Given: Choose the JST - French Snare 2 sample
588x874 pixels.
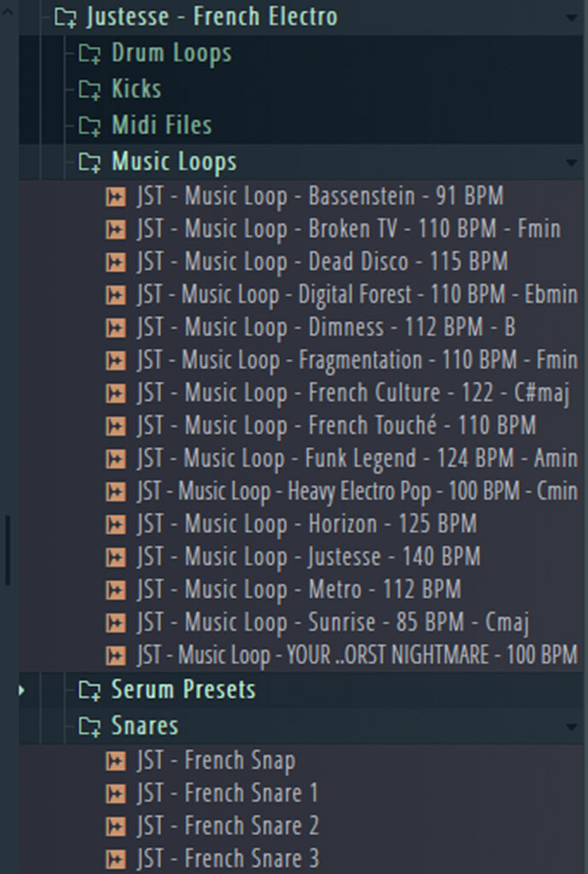Looking at the screenshot, I should (x=227, y=826).
